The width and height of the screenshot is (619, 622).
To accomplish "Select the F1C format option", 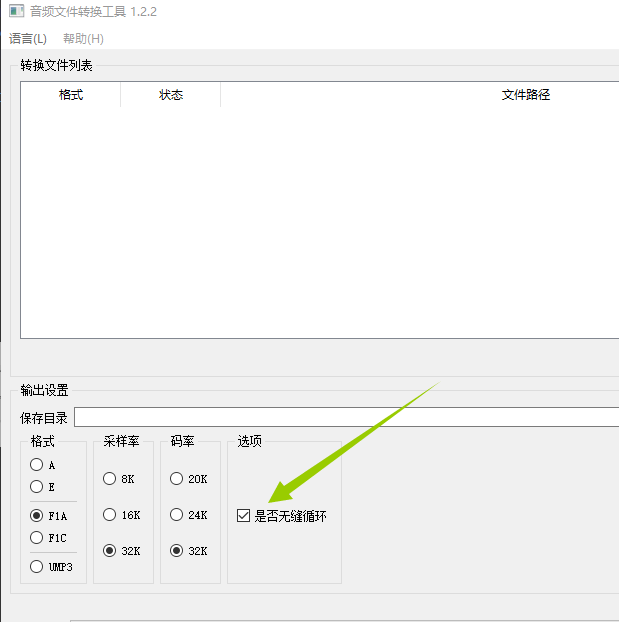I will point(37,538).
